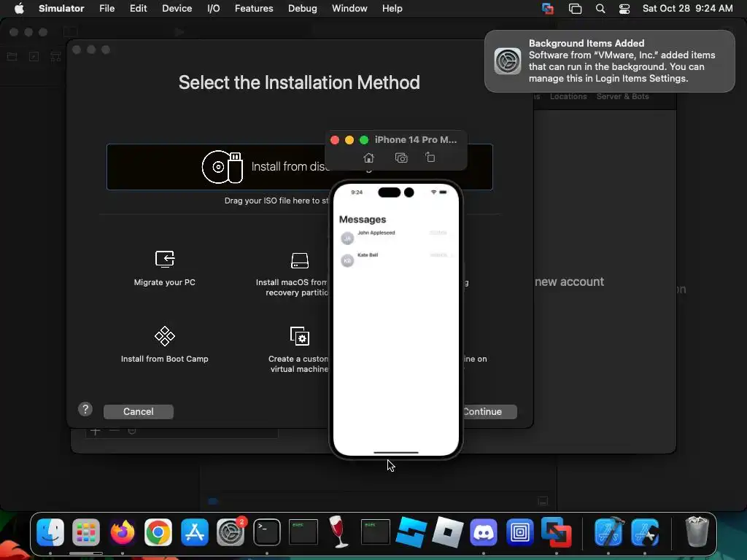This screenshot has height=560, width=747.
Task: Choose Create a custom virtual machine
Action: click(x=298, y=349)
